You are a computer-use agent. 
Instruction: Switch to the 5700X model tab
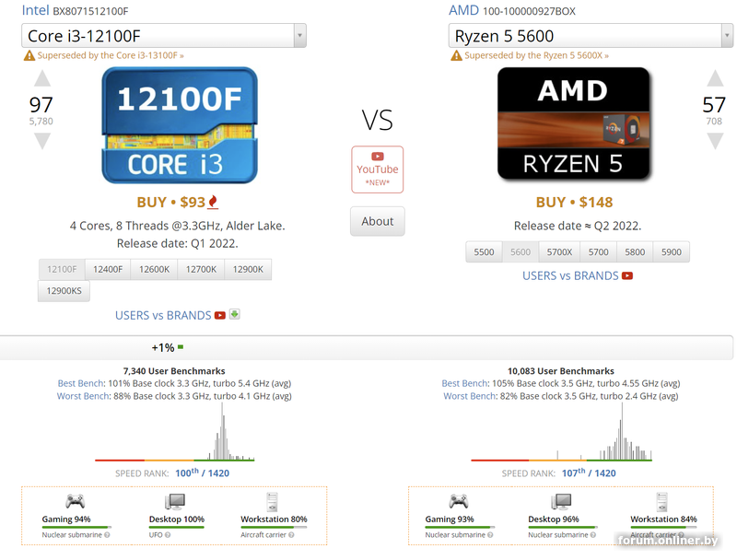pyautogui.click(x=559, y=251)
